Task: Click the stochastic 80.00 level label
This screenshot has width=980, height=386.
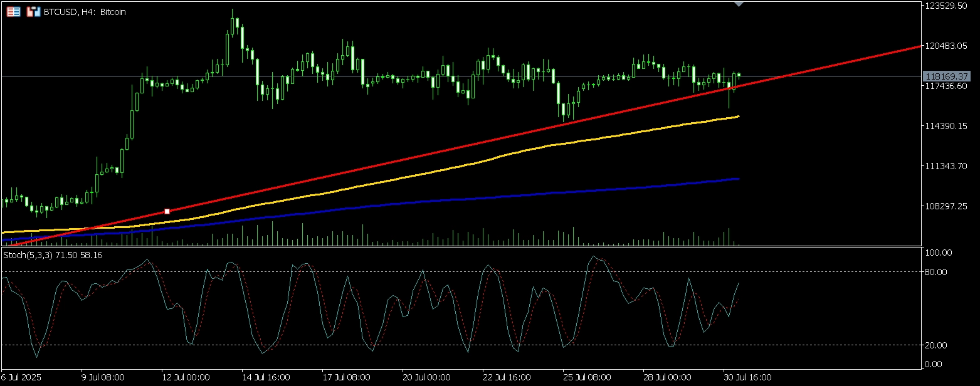Action: [x=937, y=272]
